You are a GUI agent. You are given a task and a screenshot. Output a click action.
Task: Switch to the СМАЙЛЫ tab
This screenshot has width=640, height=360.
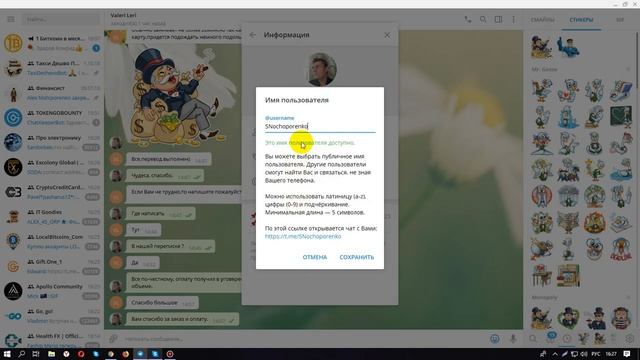[x=542, y=20]
